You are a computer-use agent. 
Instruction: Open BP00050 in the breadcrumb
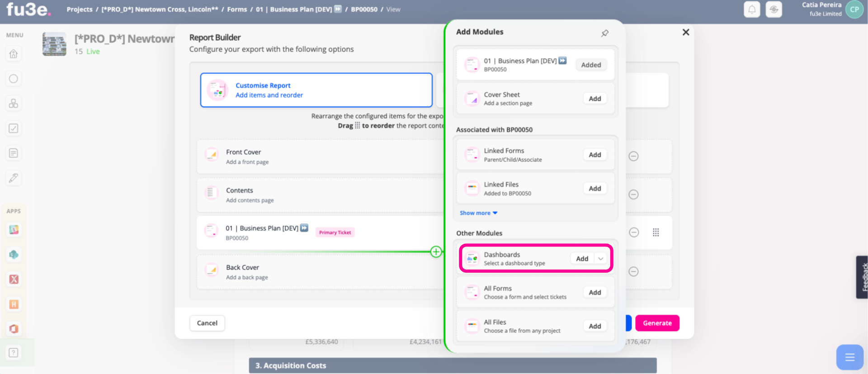point(364,9)
